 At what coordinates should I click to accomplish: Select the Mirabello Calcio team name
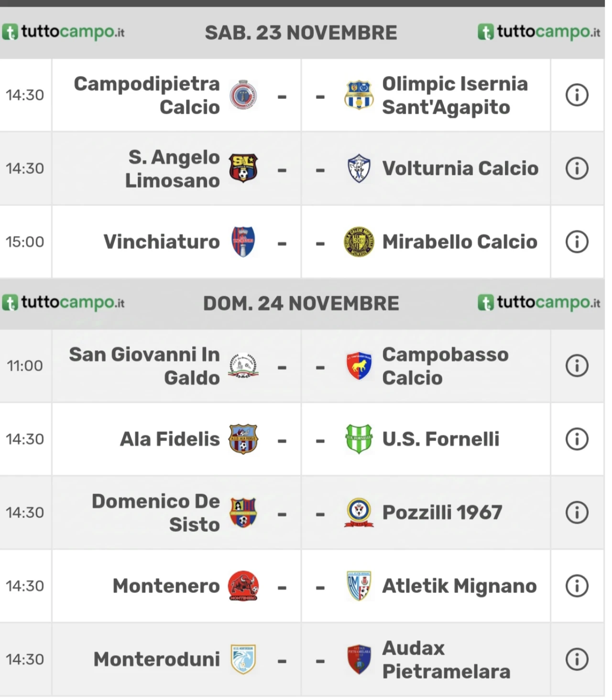pyautogui.click(x=459, y=242)
